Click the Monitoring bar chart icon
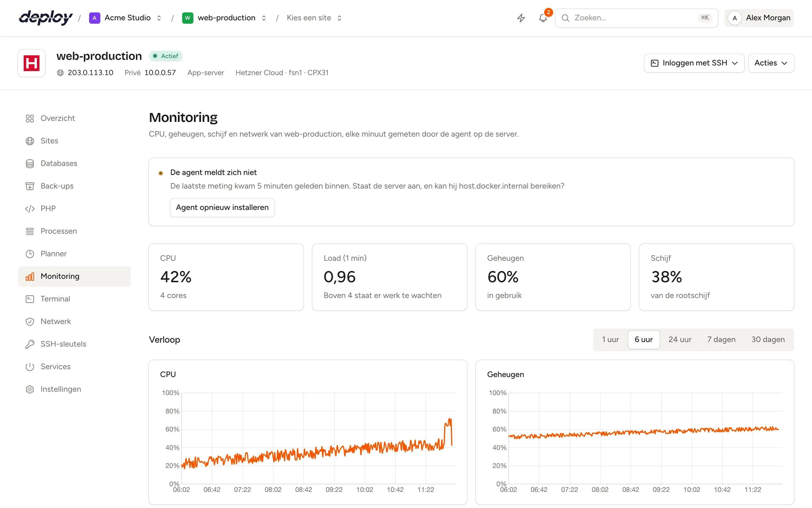 pos(30,277)
